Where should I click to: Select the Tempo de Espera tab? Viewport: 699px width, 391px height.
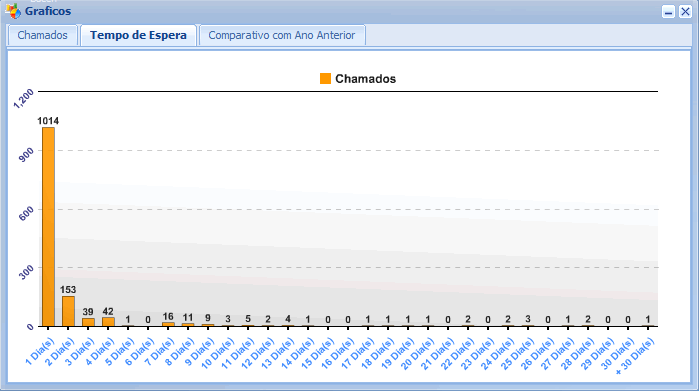138,35
